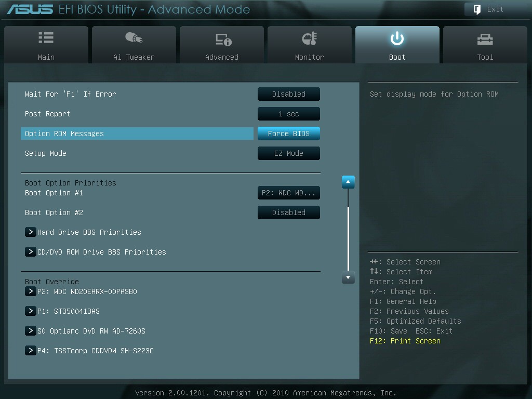Click the Tool tab printer icon
The image size is (532, 399).
[485, 39]
